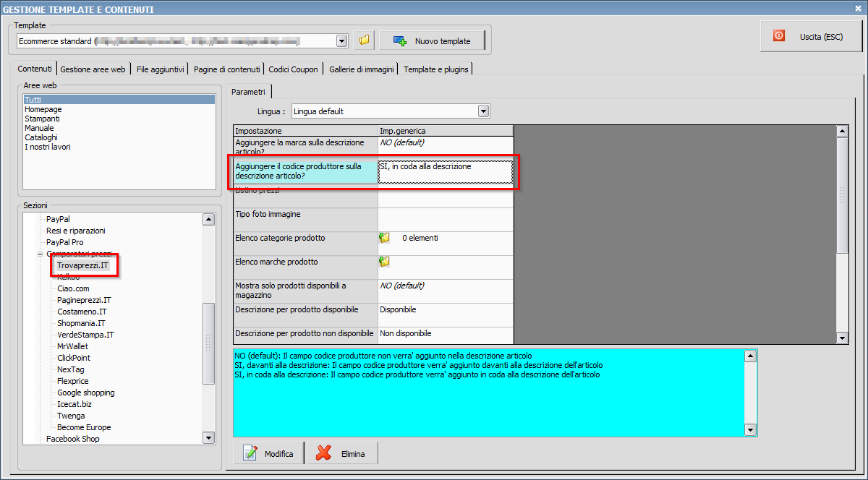Switch to the Codici Coupon tab
Image resolution: width=868 pixels, height=480 pixels.
(x=293, y=69)
